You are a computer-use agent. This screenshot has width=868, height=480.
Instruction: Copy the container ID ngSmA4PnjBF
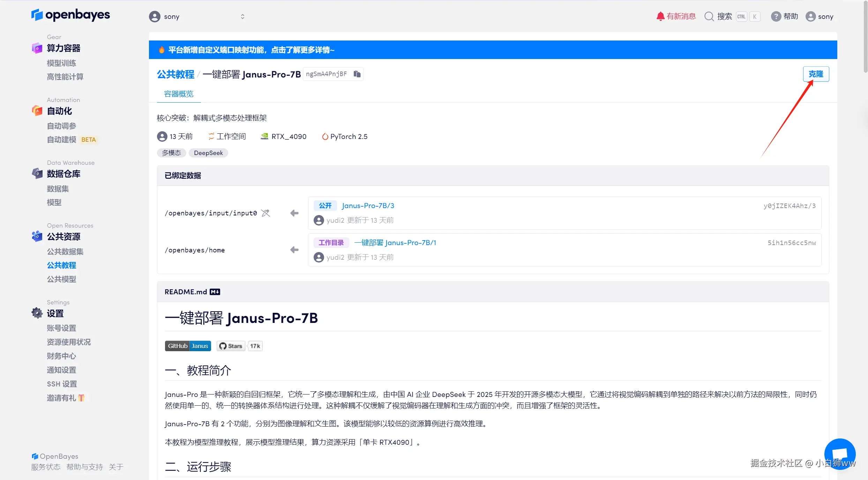[357, 74]
